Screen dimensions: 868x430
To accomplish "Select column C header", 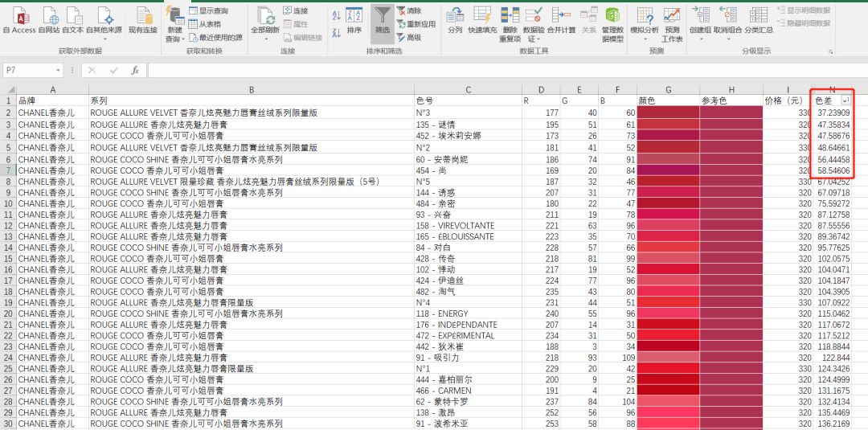I will (x=469, y=90).
